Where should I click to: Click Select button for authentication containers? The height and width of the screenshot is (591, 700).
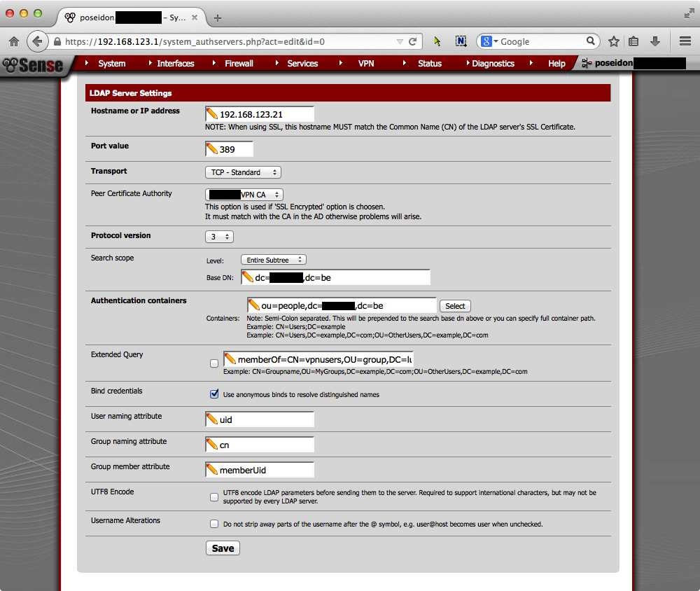(455, 306)
